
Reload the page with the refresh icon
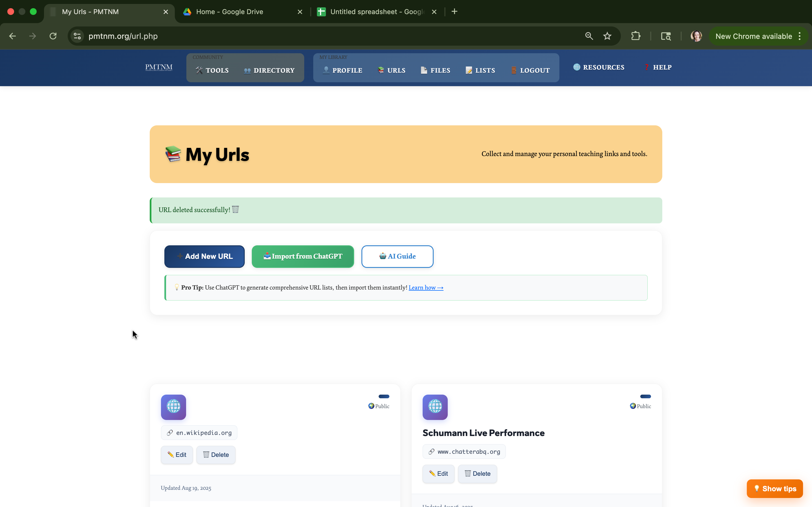[53, 36]
